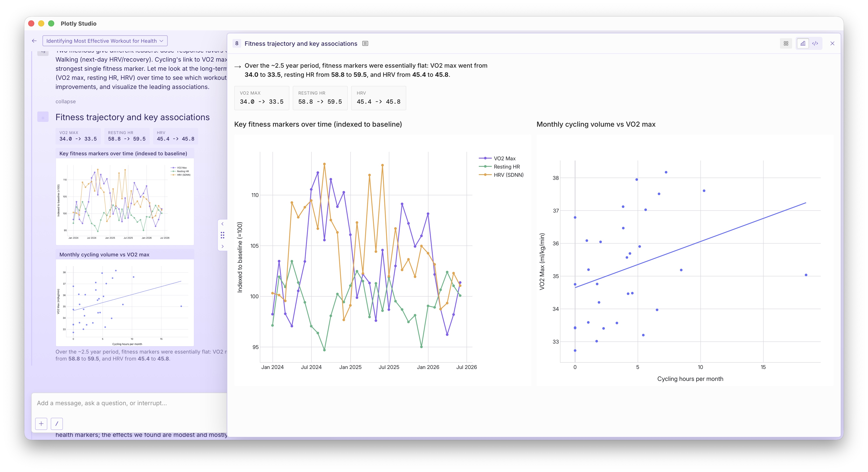Viewport: 868px width, 472px height.
Task: Click the step number 8 badge
Action: 237,43
